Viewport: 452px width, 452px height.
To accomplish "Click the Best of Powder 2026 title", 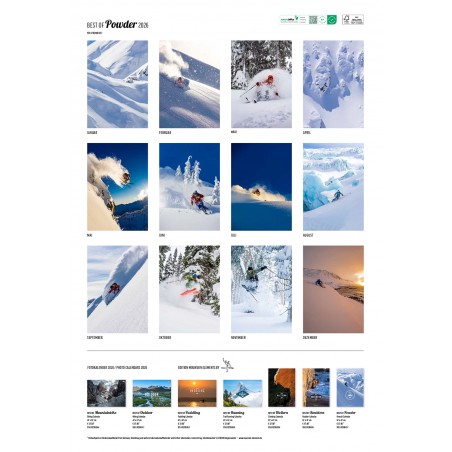I will [118, 24].
